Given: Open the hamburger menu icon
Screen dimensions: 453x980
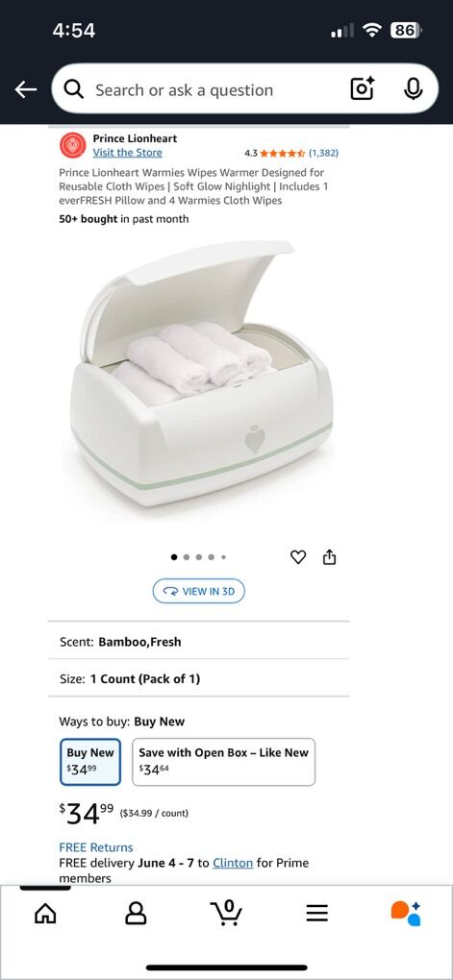Looking at the screenshot, I should 317,913.
